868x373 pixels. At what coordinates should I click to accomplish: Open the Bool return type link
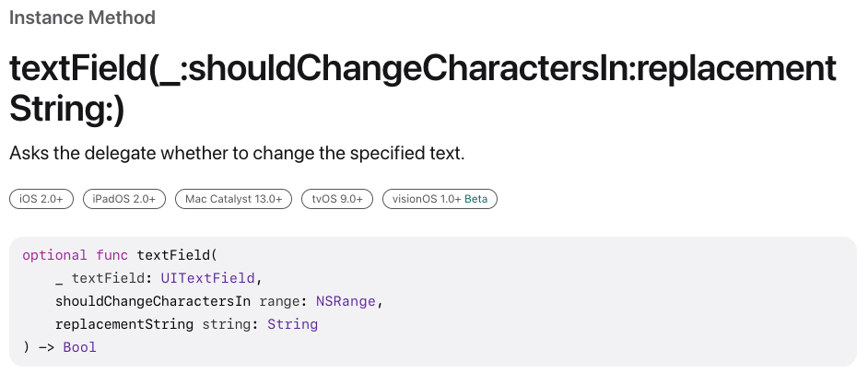click(80, 347)
